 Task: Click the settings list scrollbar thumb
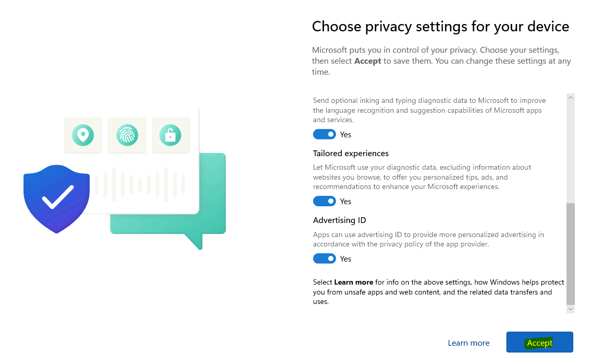[x=571, y=254]
